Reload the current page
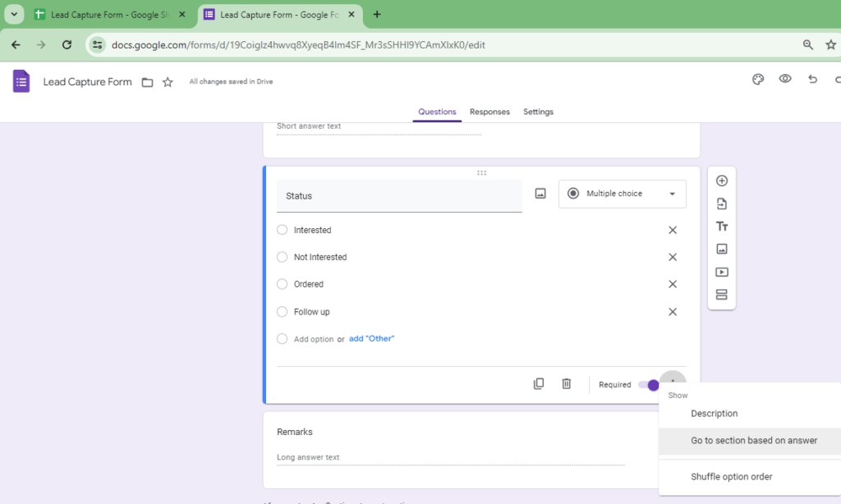 pos(67,45)
